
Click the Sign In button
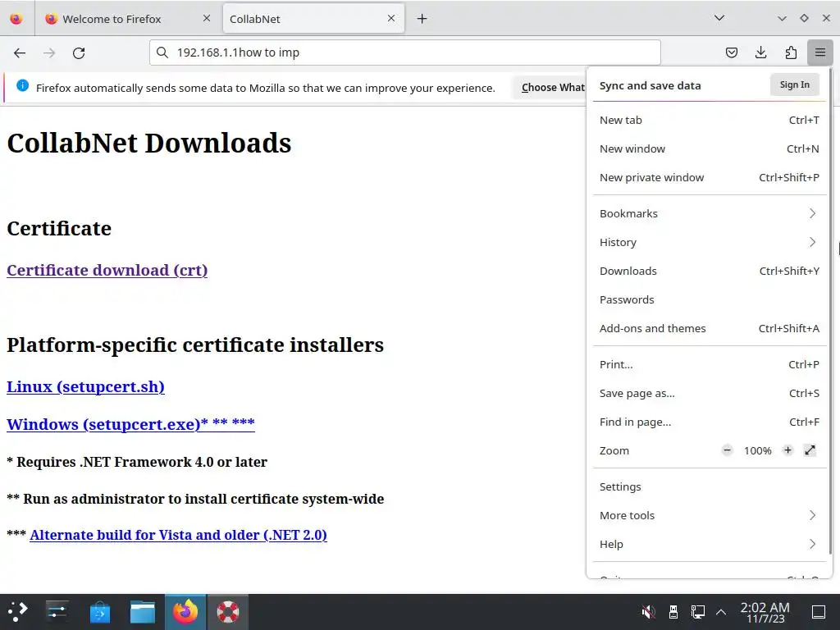click(794, 84)
